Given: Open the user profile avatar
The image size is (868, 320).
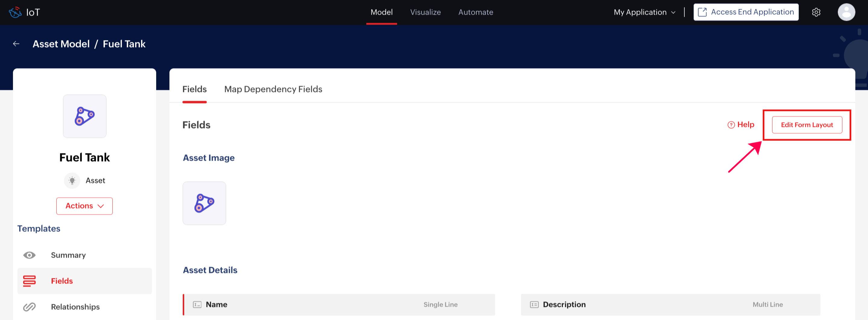Looking at the screenshot, I should 846,12.
